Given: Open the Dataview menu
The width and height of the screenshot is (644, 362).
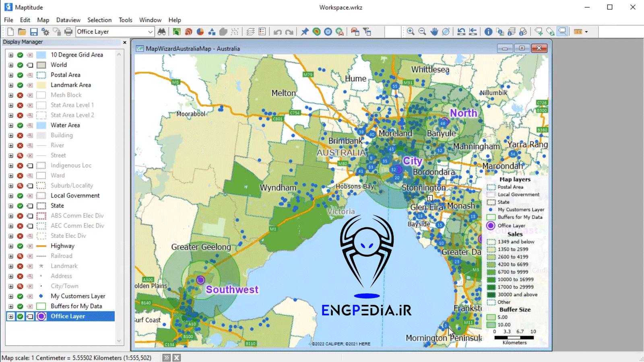Looking at the screenshot, I should click(x=68, y=20).
